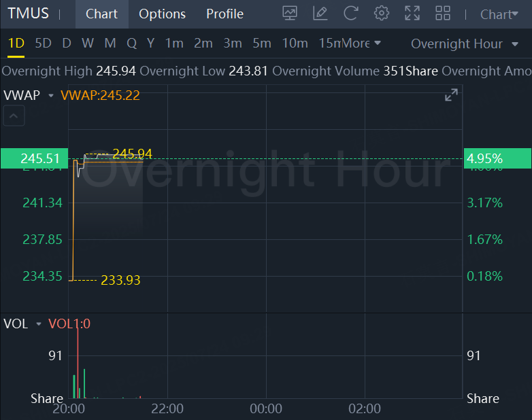Select the D daily timeframe

pos(67,43)
